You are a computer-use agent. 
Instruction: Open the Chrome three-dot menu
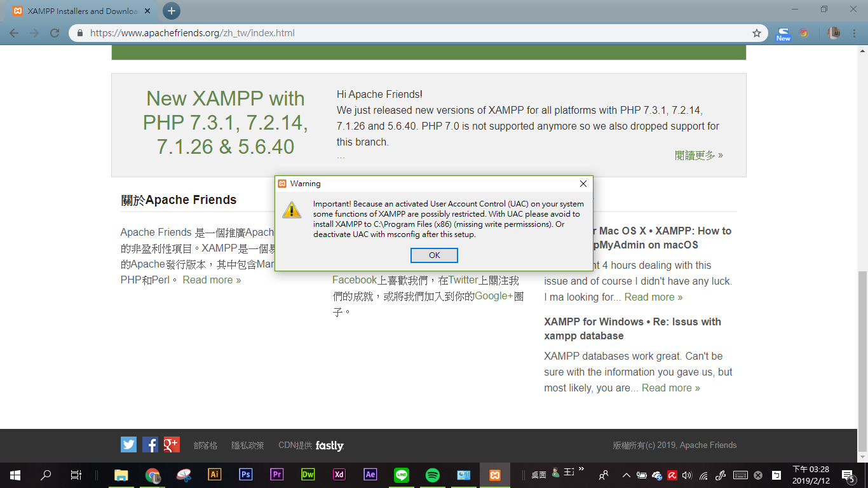click(x=853, y=33)
